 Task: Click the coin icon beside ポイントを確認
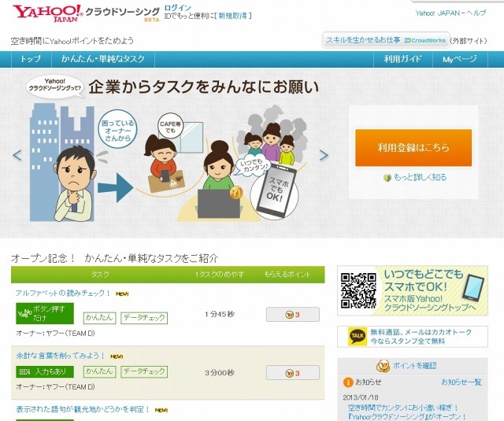384,366
